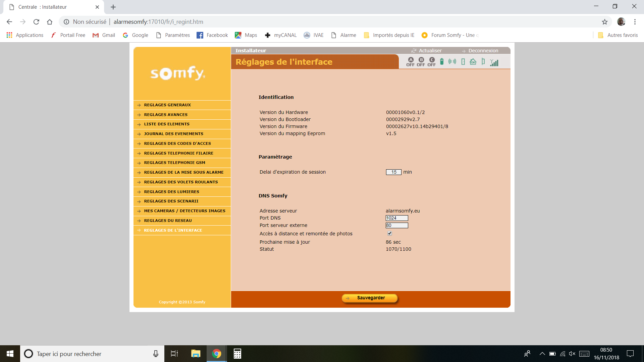This screenshot has height=362, width=644.
Task: Open JOURNAL DES EVENEMENTS menu entry
Action: [173, 134]
